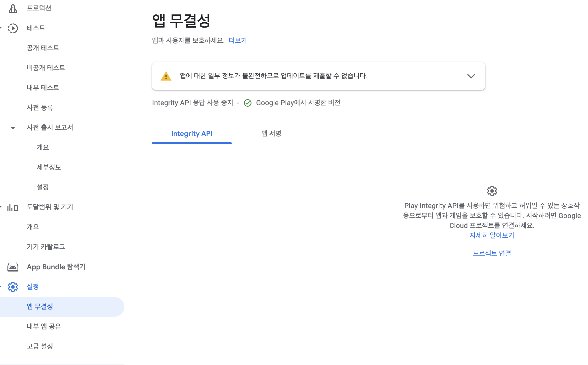Select 기기 카탈로그 in sidebar
Screen dimensions: 588x365
(x=46, y=247)
